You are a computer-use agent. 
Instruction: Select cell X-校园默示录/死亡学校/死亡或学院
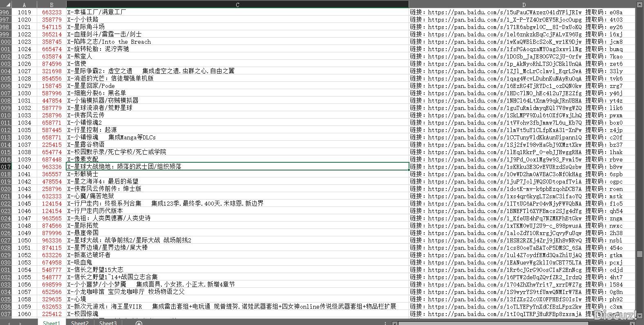pyautogui.click(x=237, y=152)
